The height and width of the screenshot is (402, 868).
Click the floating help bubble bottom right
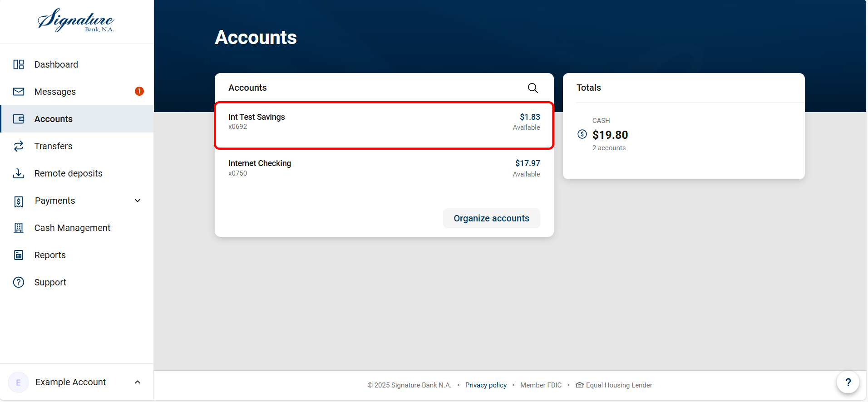point(848,382)
